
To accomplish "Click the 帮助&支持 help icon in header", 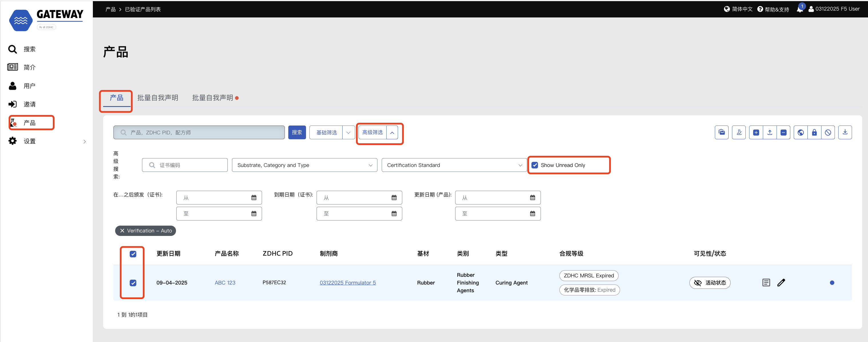I will coord(760,9).
